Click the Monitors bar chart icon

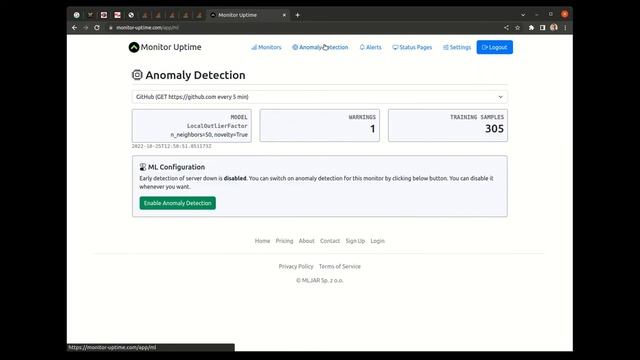254,47
